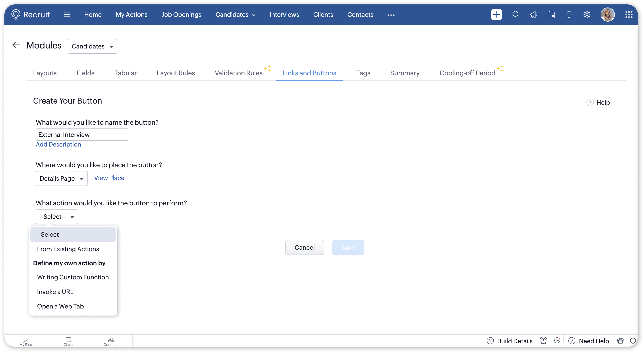This screenshot has width=644, height=353.
Task: Click the megaphone announcements icon
Action: pos(534,15)
